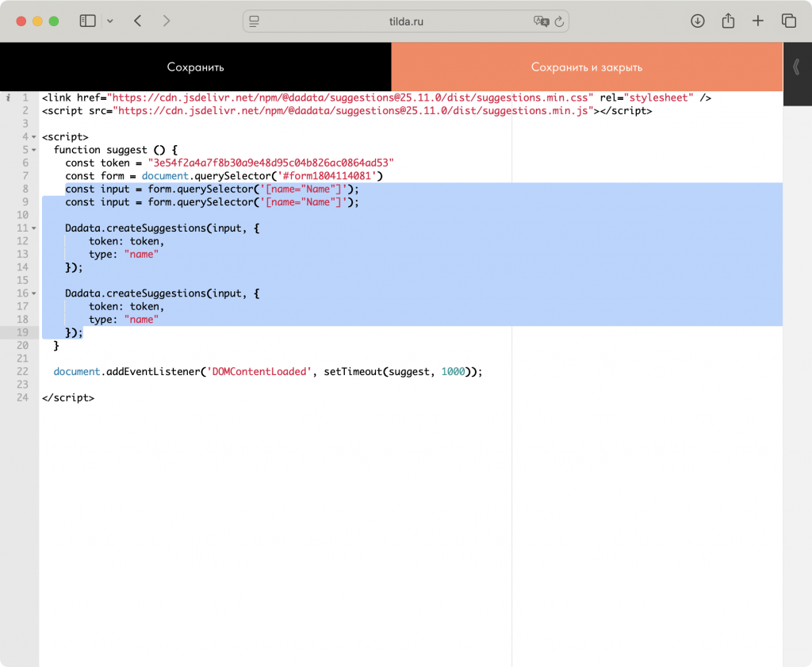Open a new tab with plus icon
The image size is (812, 667).
[x=758, y=21]
